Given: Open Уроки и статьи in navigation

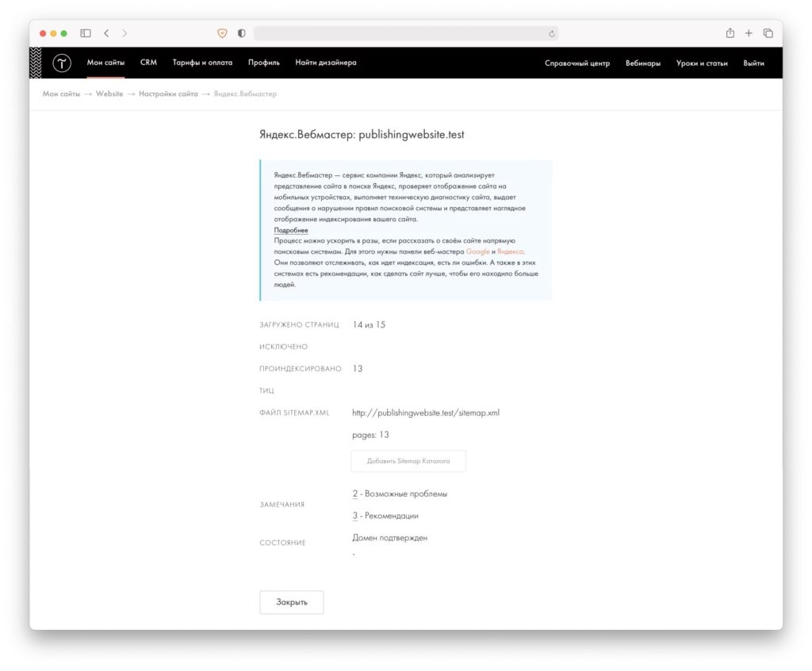Looking at the screenshot, I should pos(702,63).
